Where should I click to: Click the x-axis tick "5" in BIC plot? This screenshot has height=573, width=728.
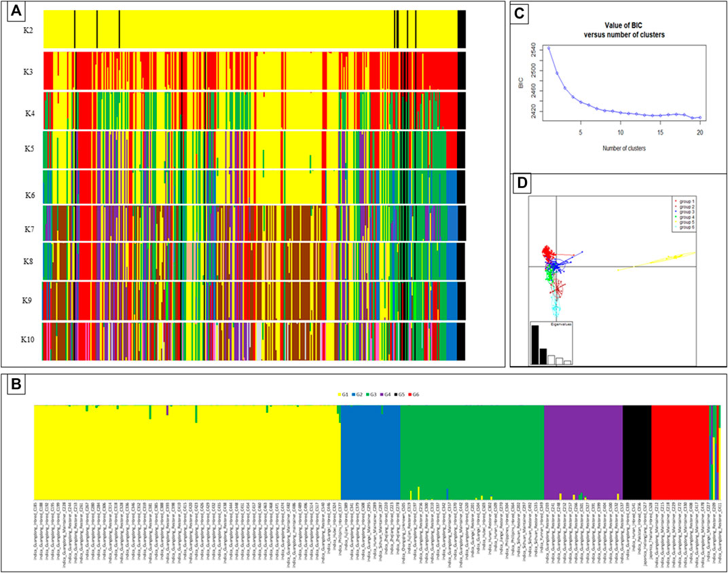click(x=581, y=132)
